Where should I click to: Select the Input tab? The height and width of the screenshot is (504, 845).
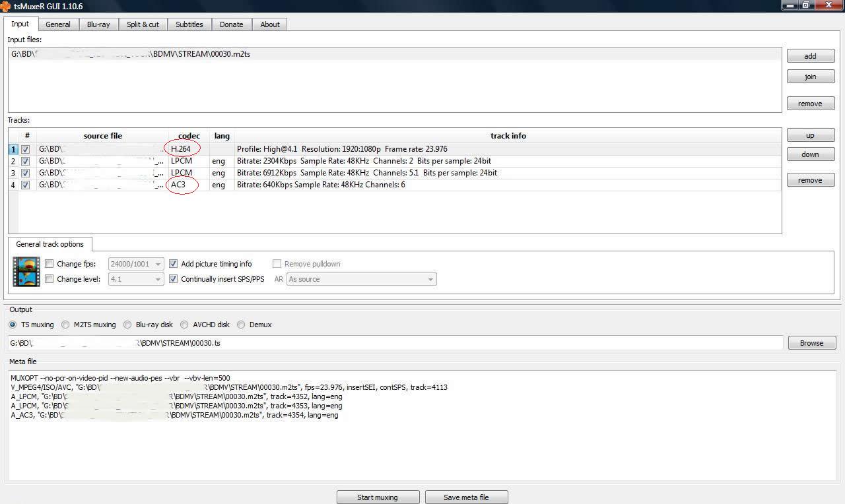(20, 24)
